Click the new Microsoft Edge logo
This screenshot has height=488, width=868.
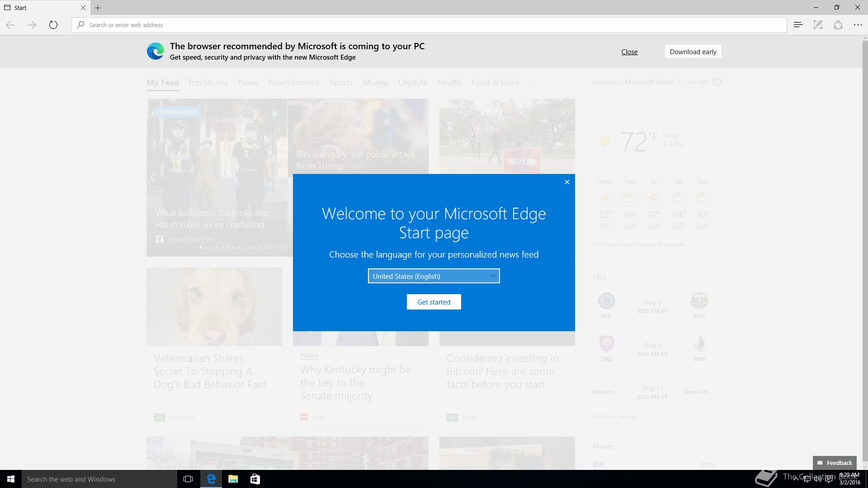156,51
